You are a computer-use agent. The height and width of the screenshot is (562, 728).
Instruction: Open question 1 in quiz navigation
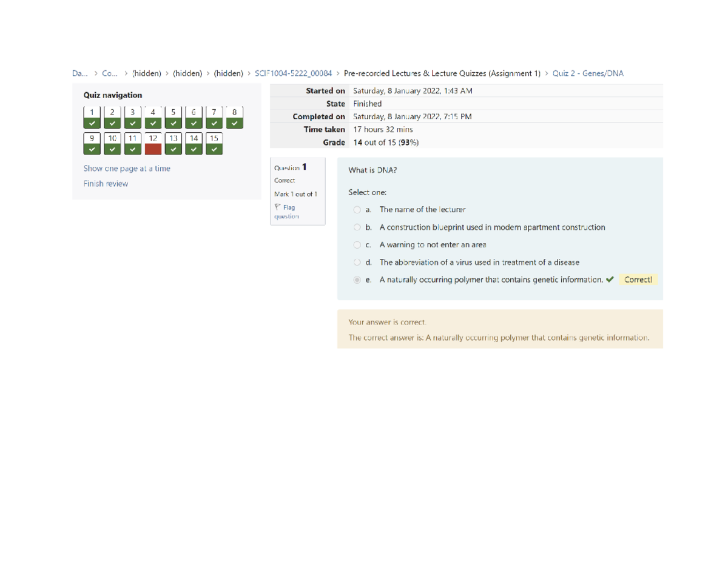92,118
